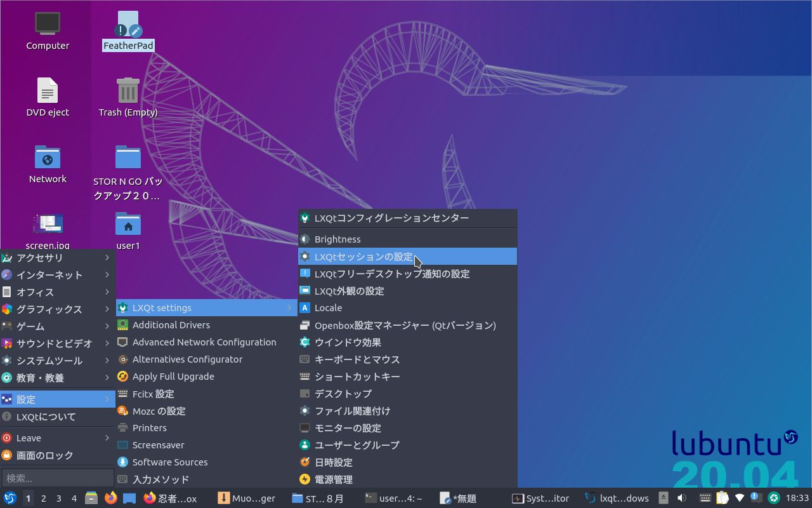Click the clock showing 18:33
The height and width of the screenshot is (508, 812).
797,498
